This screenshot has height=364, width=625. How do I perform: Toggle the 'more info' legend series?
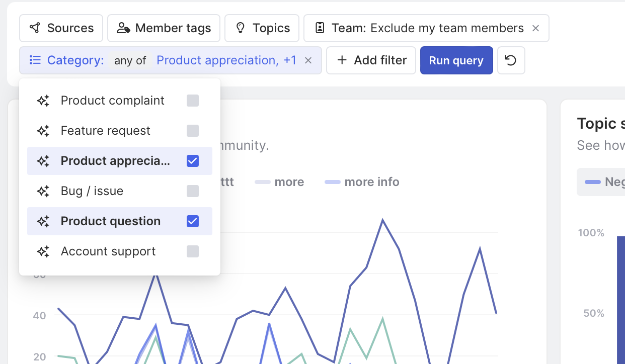[362, 182]
